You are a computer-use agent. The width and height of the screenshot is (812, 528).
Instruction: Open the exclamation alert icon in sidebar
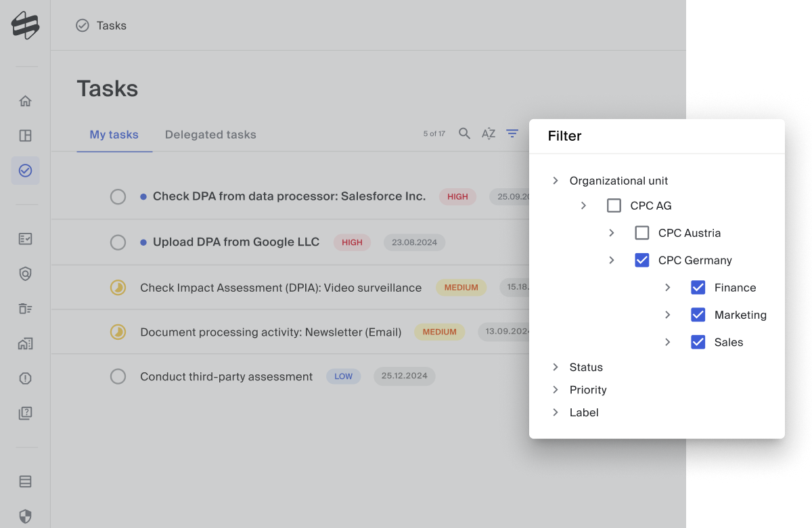(25, 378)
